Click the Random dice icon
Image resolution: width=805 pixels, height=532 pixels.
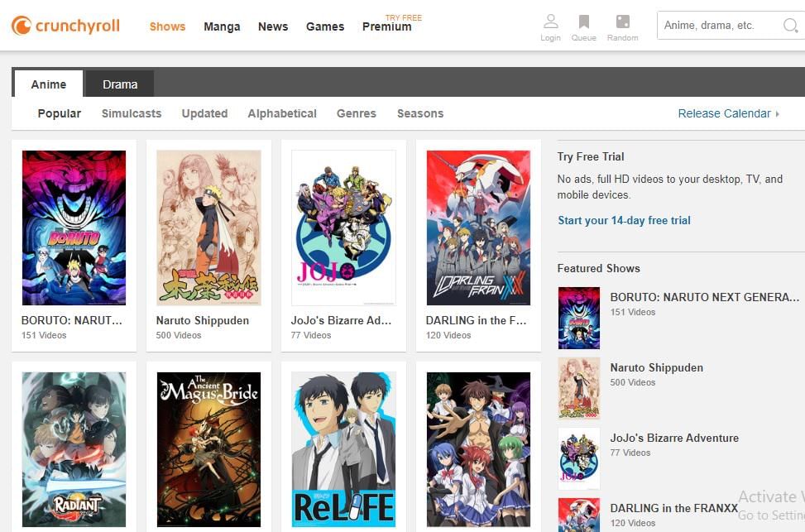(x=622, y=22)
